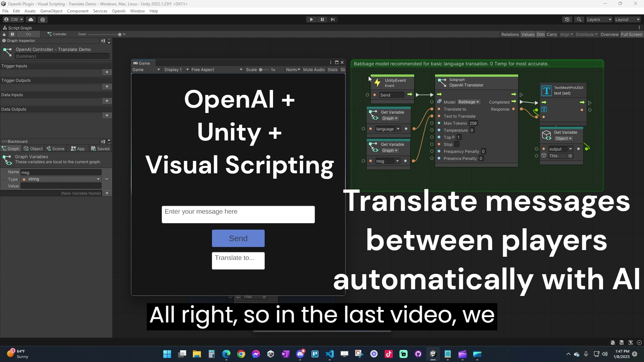Pause the game using Pause button
Screen dimensions: 644x362
[322, 19]
